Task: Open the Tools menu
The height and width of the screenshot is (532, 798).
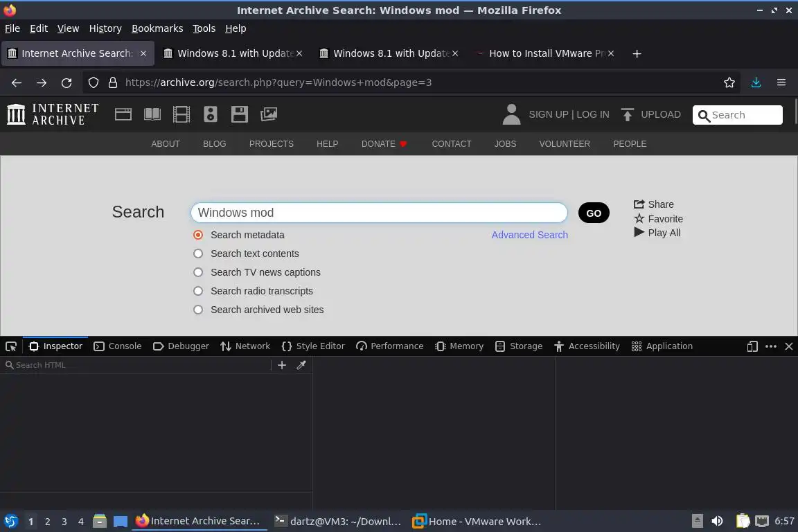Action: click(x=204, y=28)
